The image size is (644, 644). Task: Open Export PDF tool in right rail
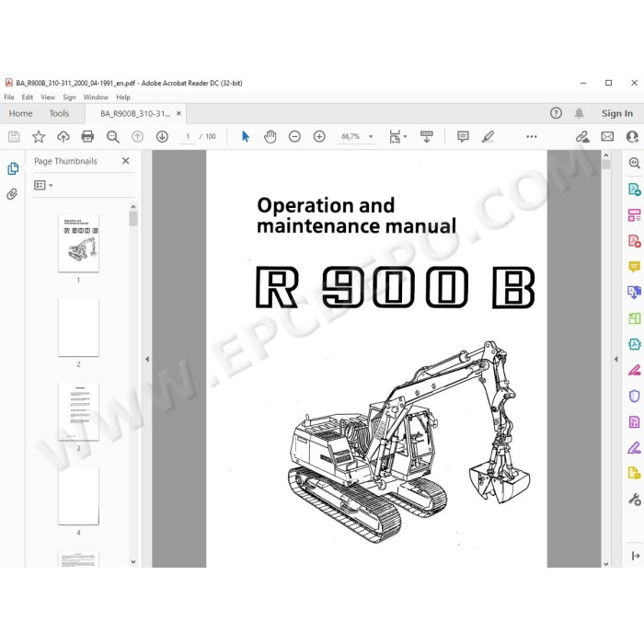[635, 190]
